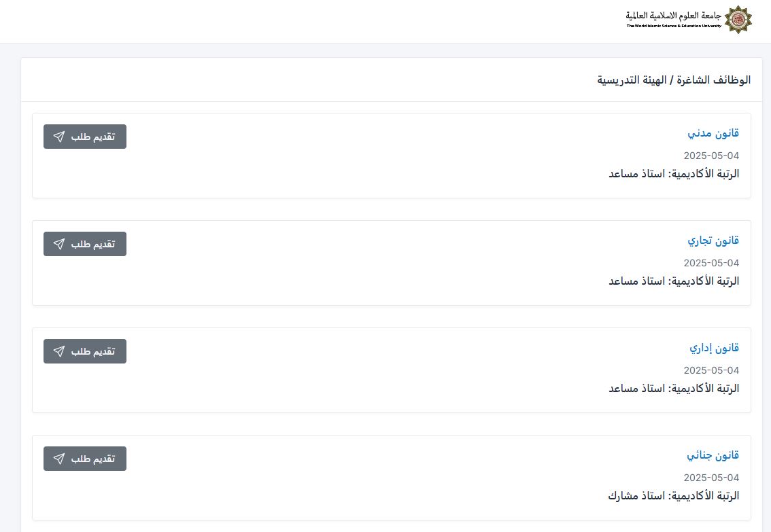Click the date under قانون إداري
The height and width of the screenshot is (532, 771).
[x=711, y=370]
